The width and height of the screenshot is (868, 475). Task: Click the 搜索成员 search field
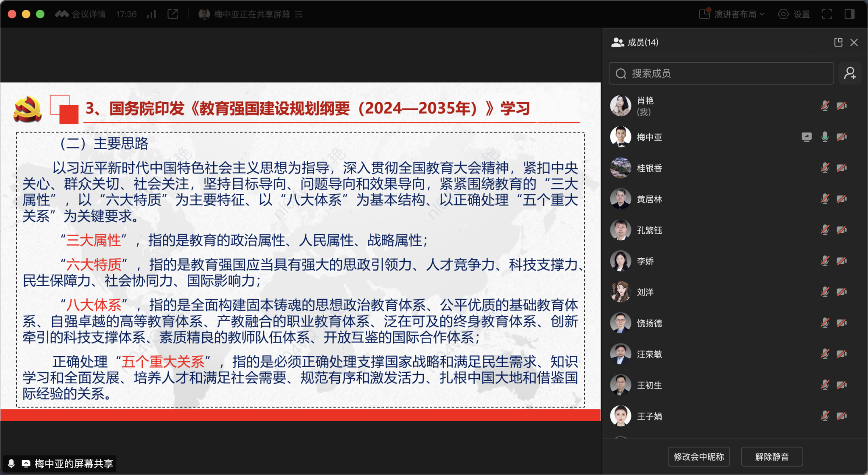click(721, 73)
